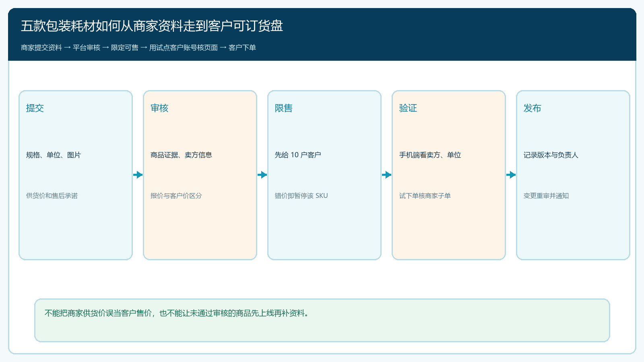Select the text 记录版本与负责人
Screen dimensions: 644x362
point(551,155)
